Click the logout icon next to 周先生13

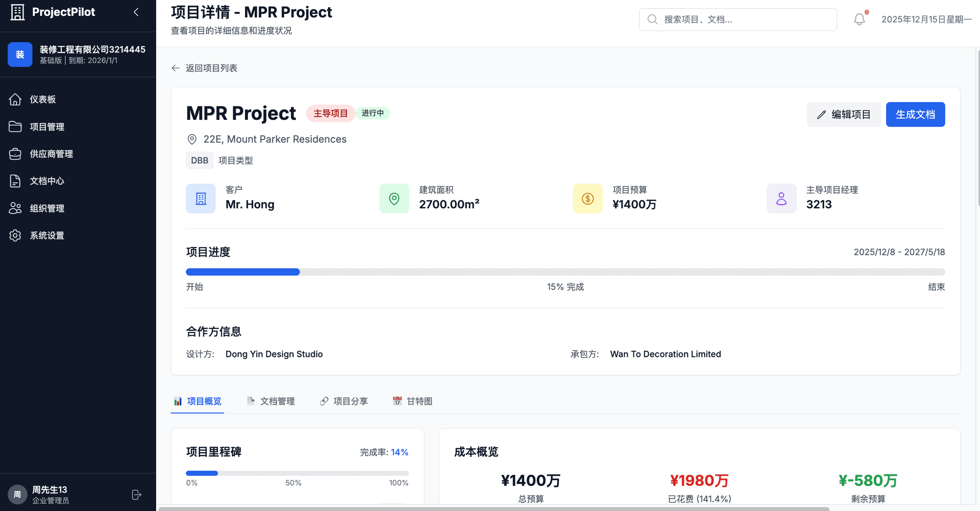tap(136, 494)
